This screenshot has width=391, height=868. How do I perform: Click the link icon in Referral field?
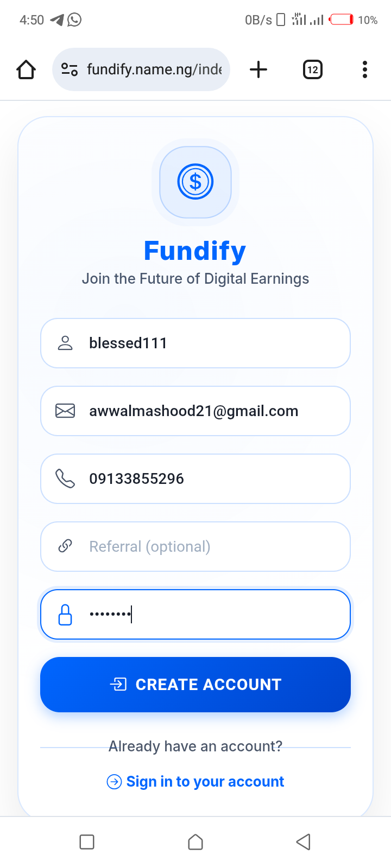65,546
